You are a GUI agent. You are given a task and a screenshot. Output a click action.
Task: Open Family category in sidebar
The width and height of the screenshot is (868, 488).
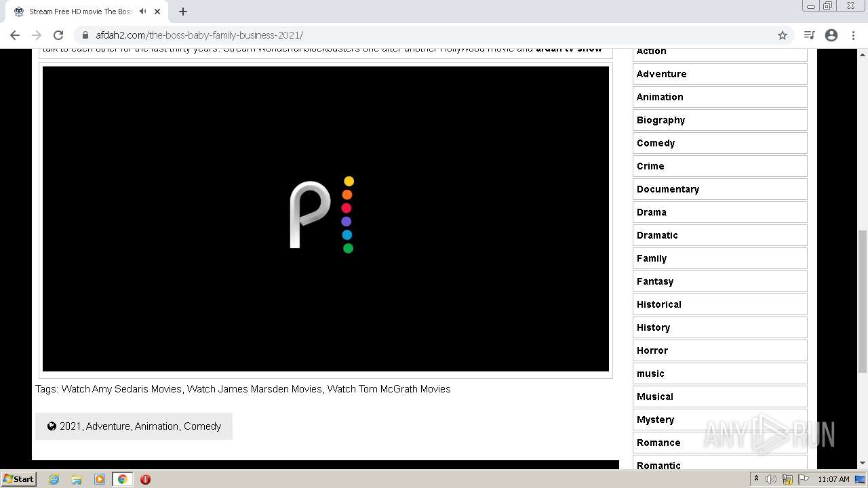click(720, 258)
